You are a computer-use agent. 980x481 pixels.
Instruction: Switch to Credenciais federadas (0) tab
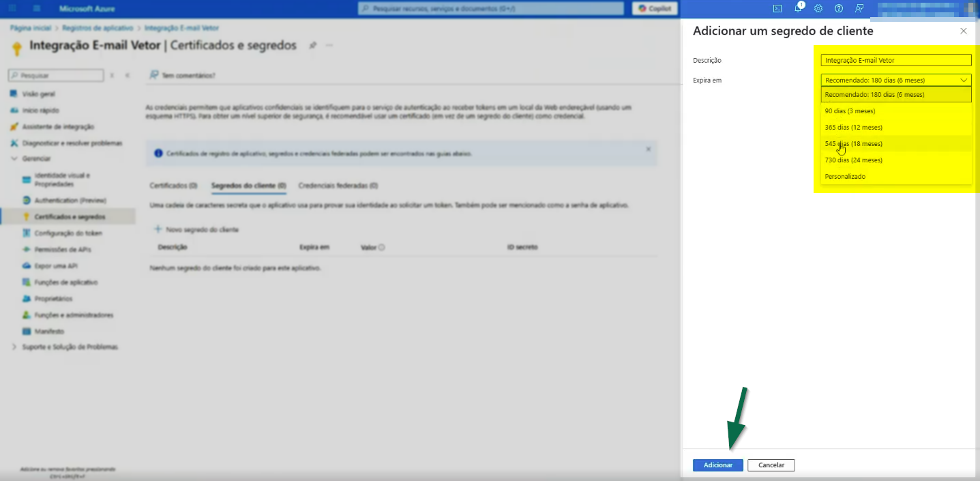point(338,186)
